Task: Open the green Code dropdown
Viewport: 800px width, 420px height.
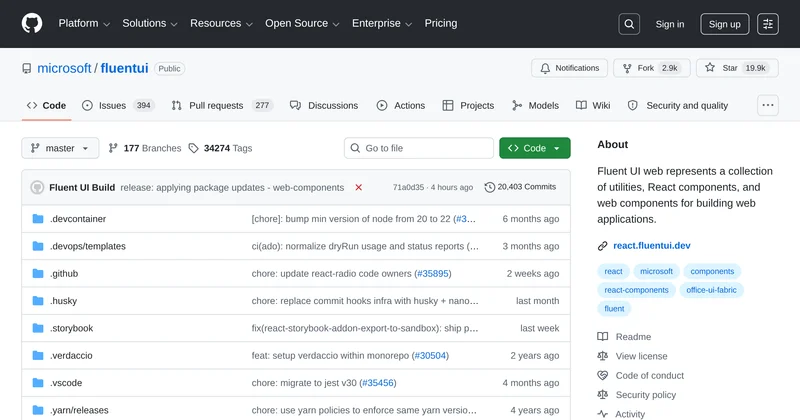Action: point(534,148)
